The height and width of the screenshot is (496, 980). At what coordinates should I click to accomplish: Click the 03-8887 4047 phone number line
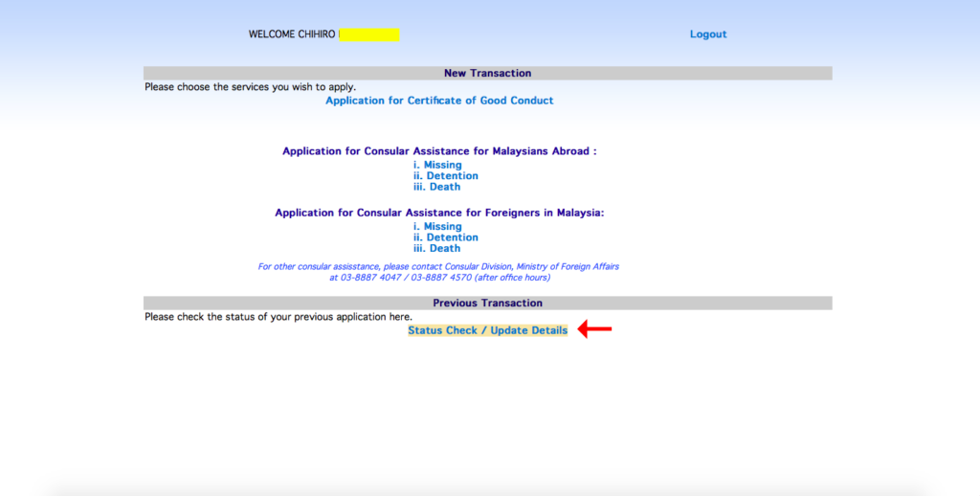(x=439, y=278)
